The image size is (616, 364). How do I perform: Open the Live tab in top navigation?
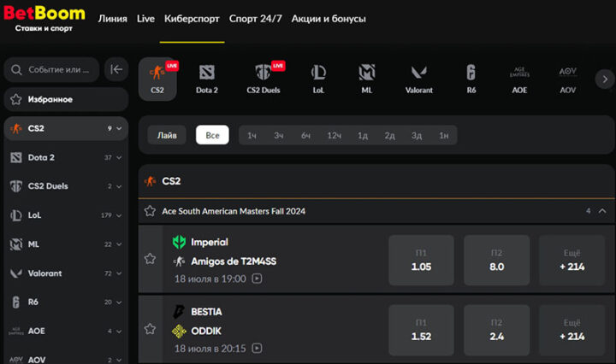pos(145,19)
